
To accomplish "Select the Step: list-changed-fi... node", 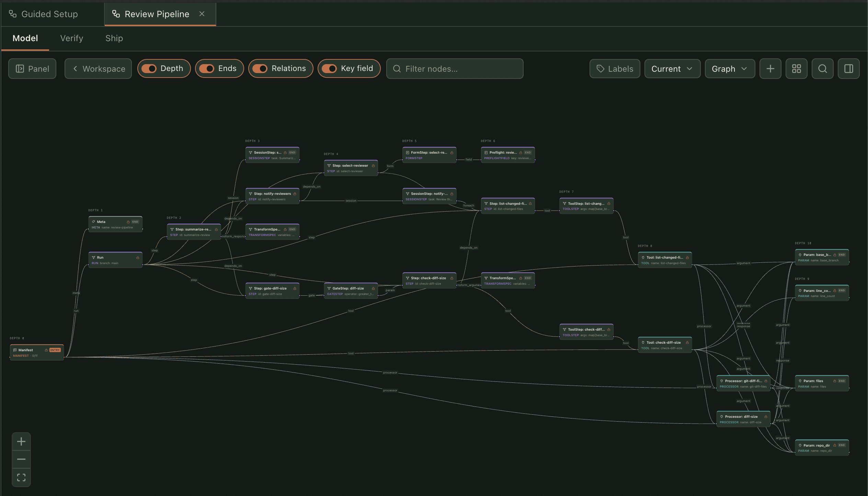I will coord(508,206).
